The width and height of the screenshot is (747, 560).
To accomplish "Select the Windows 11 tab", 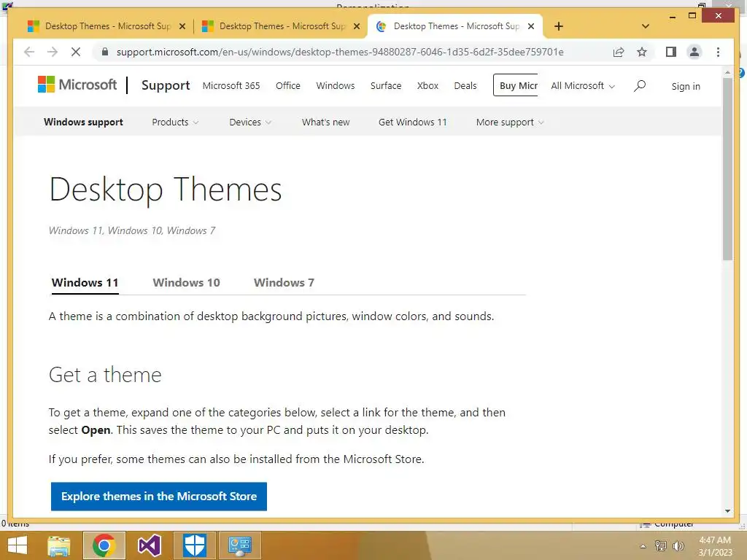I will tap(85, 283).
